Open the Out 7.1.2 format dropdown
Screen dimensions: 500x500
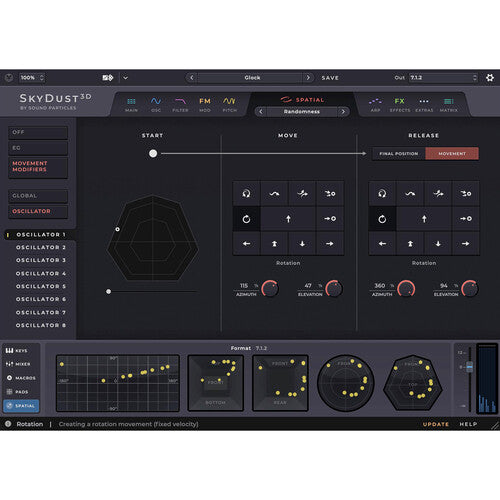click(x=443, y=78)
